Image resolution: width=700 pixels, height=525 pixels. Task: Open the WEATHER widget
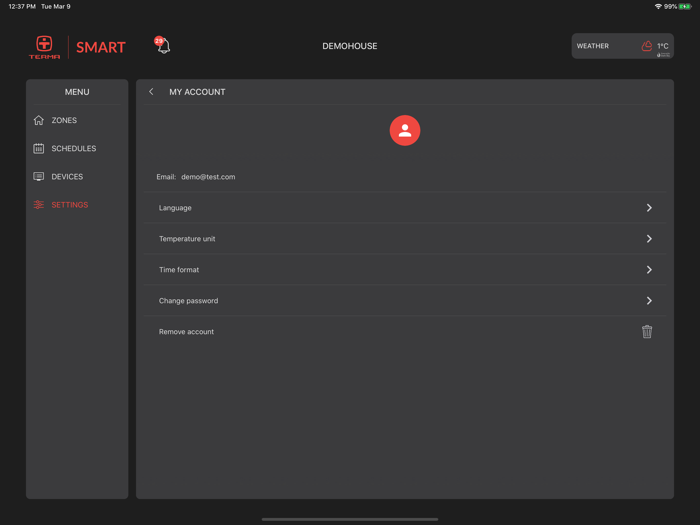pyautogui.click(x=622, y=46)
